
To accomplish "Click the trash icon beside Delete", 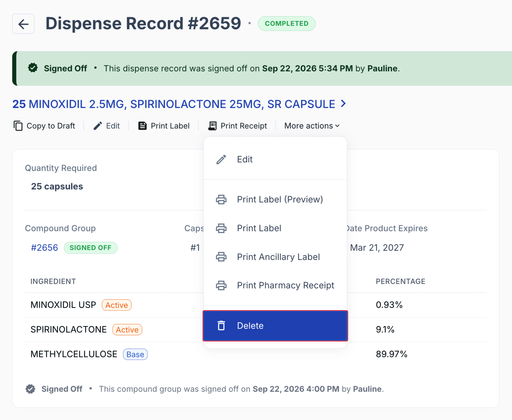I will pos(221,325).
